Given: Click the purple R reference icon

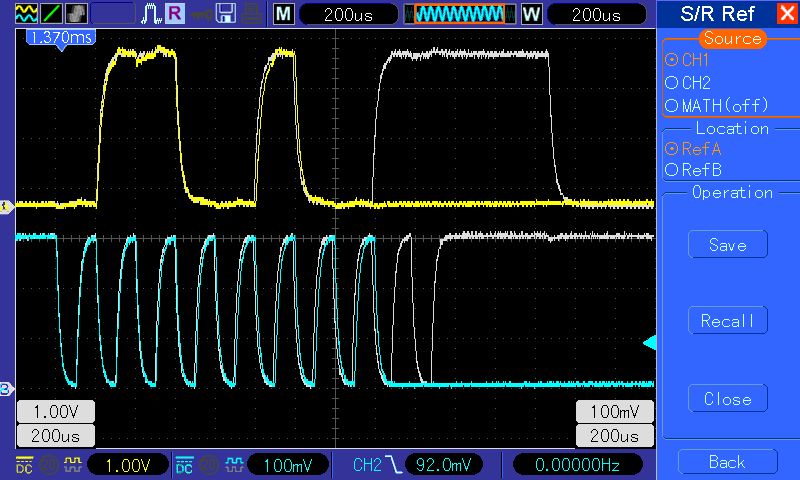Looking at the screenshot, I should pos(175,14).
